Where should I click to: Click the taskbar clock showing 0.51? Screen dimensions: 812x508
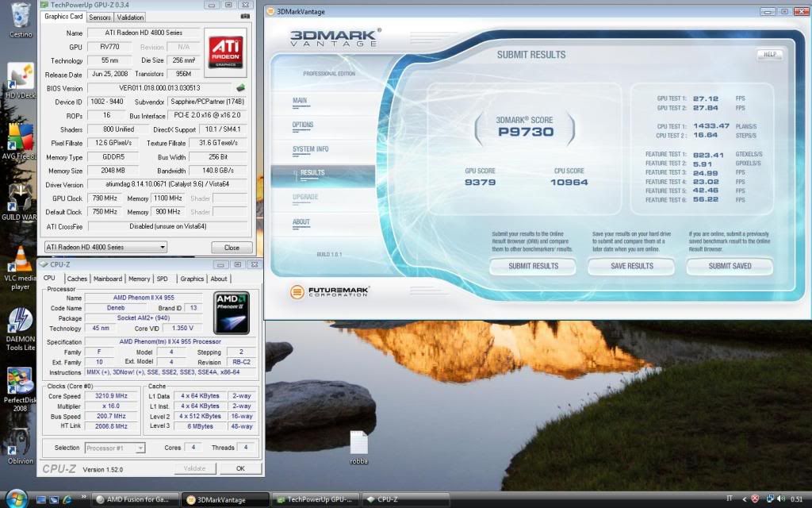click(x=797, y=499)
